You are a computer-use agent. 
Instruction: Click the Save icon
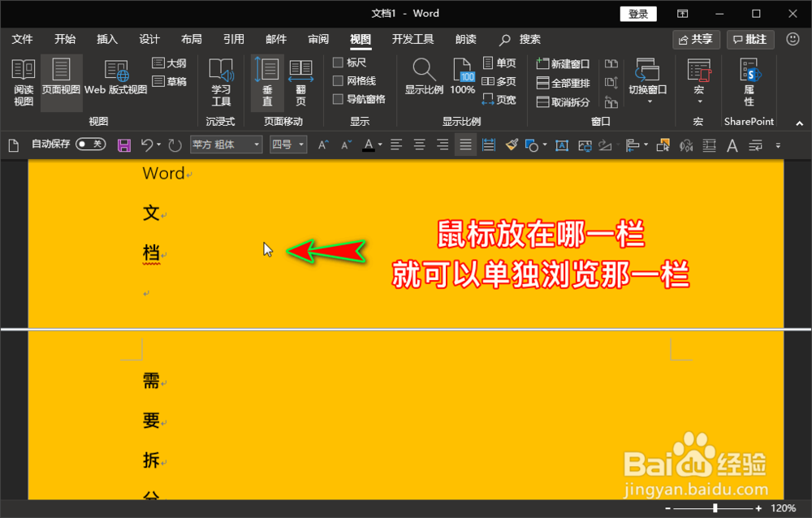123,145
